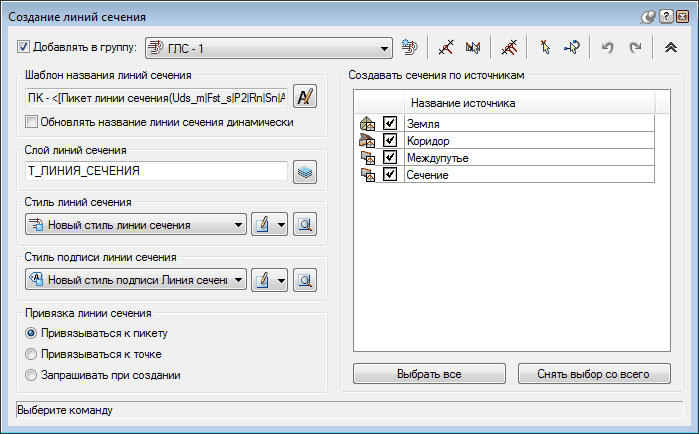Collapse the dialog with double chevron
Viewport: 699px width, 434px height.
671,47
